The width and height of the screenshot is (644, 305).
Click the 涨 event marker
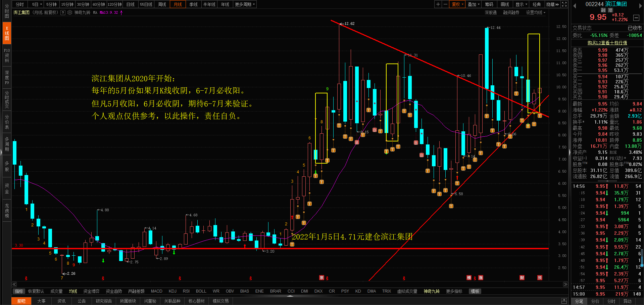[481, 277]
